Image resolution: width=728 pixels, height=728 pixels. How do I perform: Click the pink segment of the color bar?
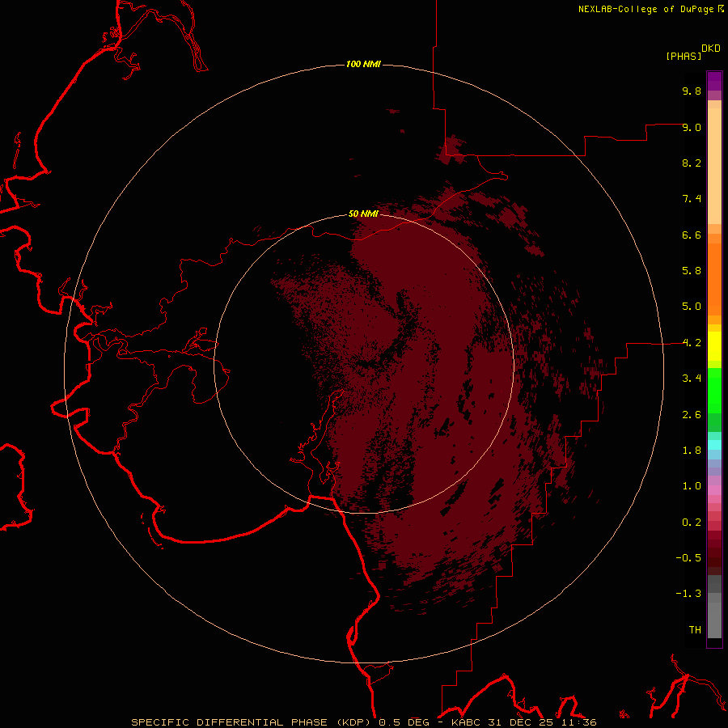pos(714,490)
